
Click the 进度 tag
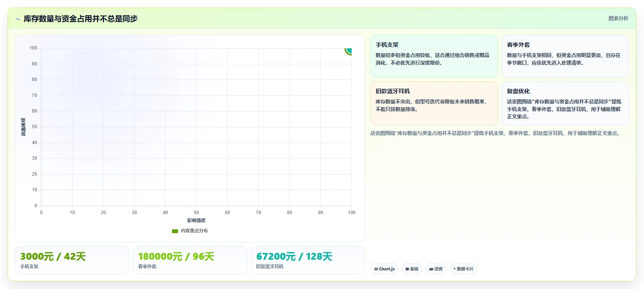(x=436, y=269)
